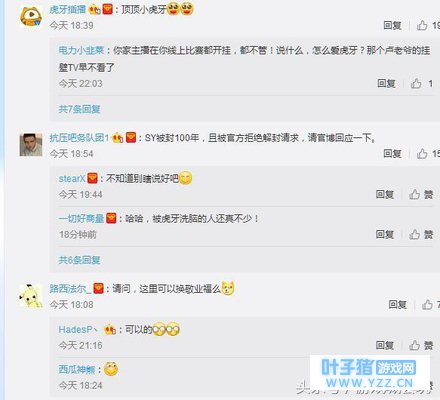
Task: Click the 赞 thumbs-up on stearX's reply
Action: [x=421, y=194]
